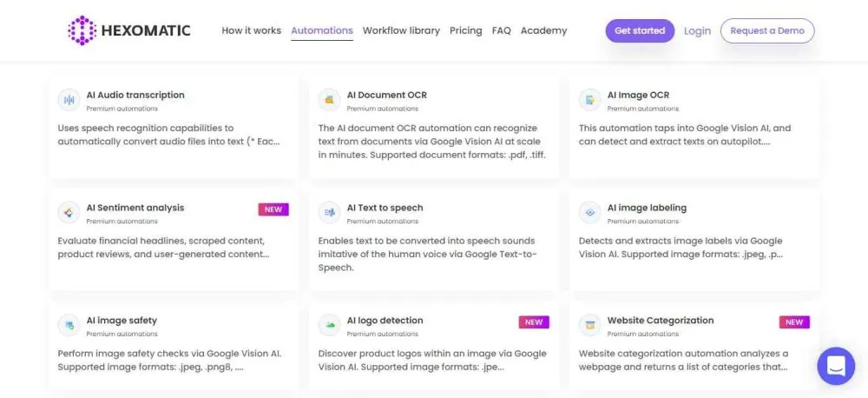The image size is (868, 398).
Task: Click the Request a Demo button
Action: point(767,30)
